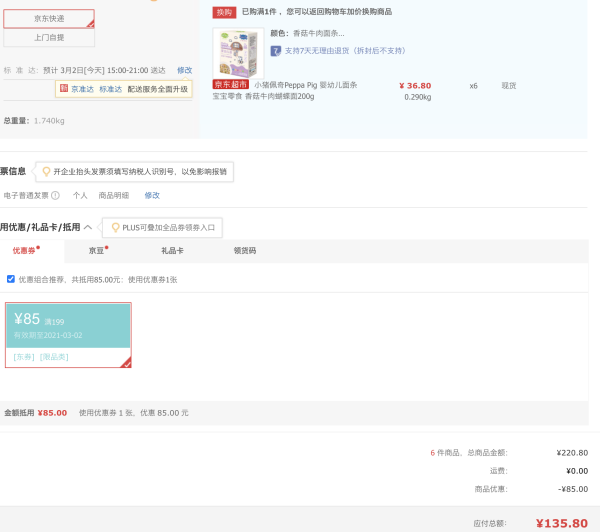The height and width of the screenshot is (532, 600).
Task: Click 7-day return policy icon
Action: coord(276,51)
